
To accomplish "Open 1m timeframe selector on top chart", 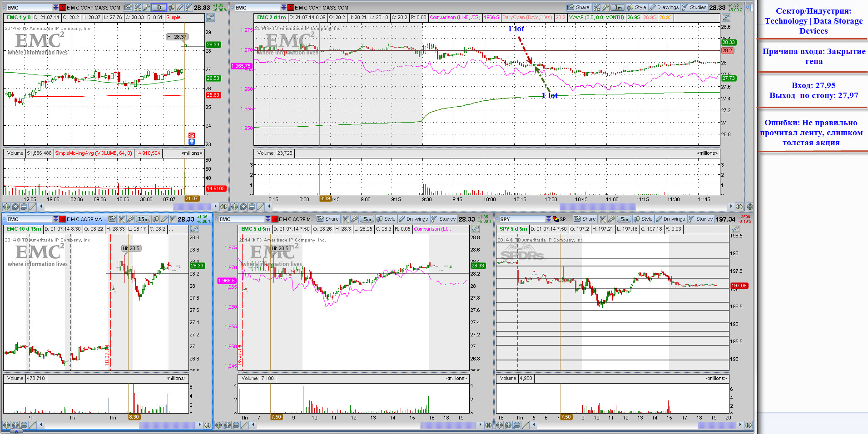I will click(618, 7).
